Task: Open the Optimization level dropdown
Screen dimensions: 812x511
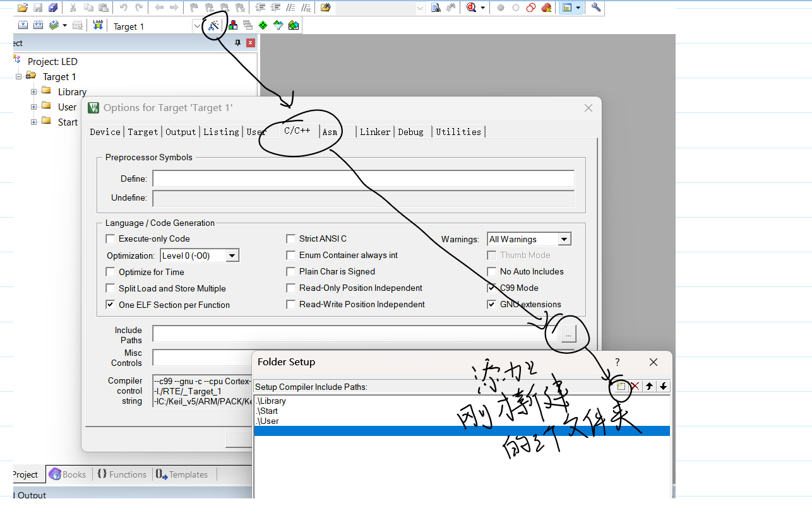Action: 232,255
